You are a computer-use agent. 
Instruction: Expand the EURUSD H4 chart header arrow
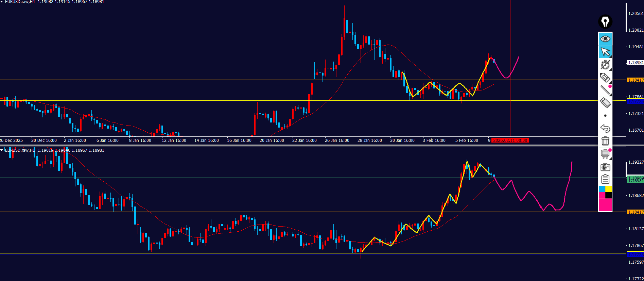coord(2,2)
